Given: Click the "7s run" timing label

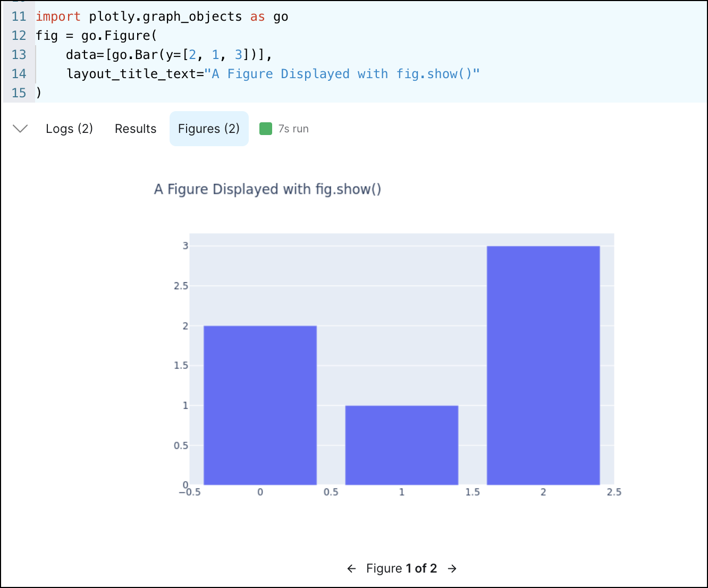Looking at the screenshot, I should pyautogui.click(x=293, y=128).
